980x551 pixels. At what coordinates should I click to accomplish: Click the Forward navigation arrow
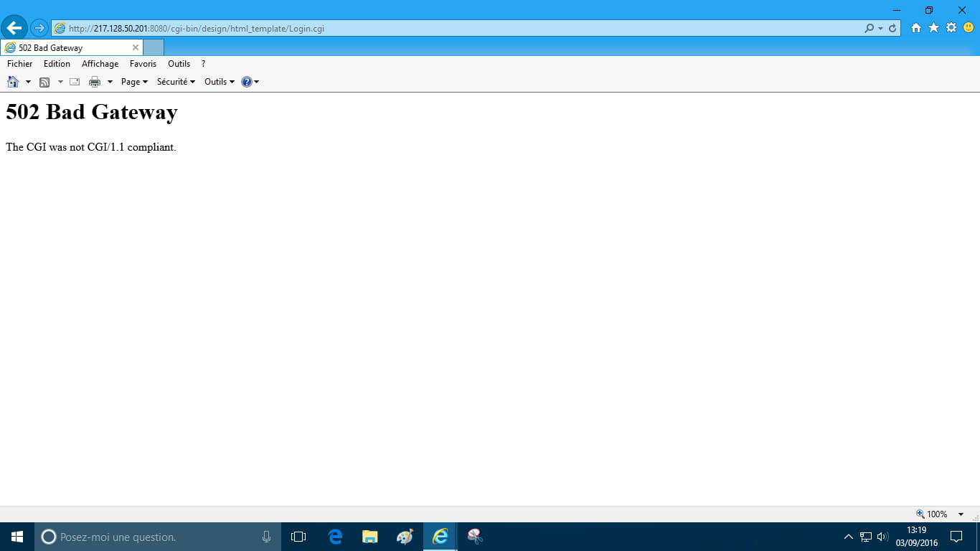pyautogui.click(x=39, y=28)
